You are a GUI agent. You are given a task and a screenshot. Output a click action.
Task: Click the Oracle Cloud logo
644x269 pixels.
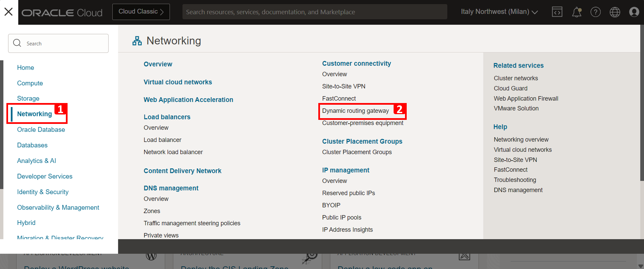click(x=62, y=12)
